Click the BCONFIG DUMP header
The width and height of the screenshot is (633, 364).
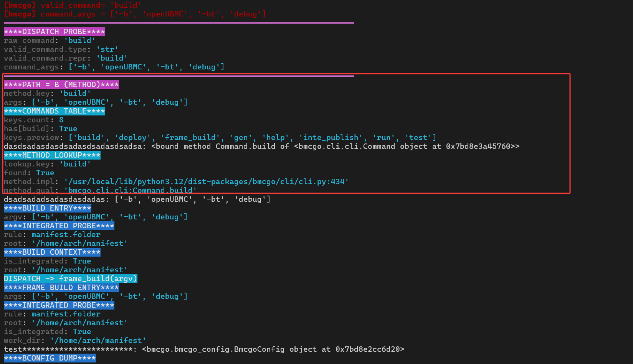click(50, 358)
